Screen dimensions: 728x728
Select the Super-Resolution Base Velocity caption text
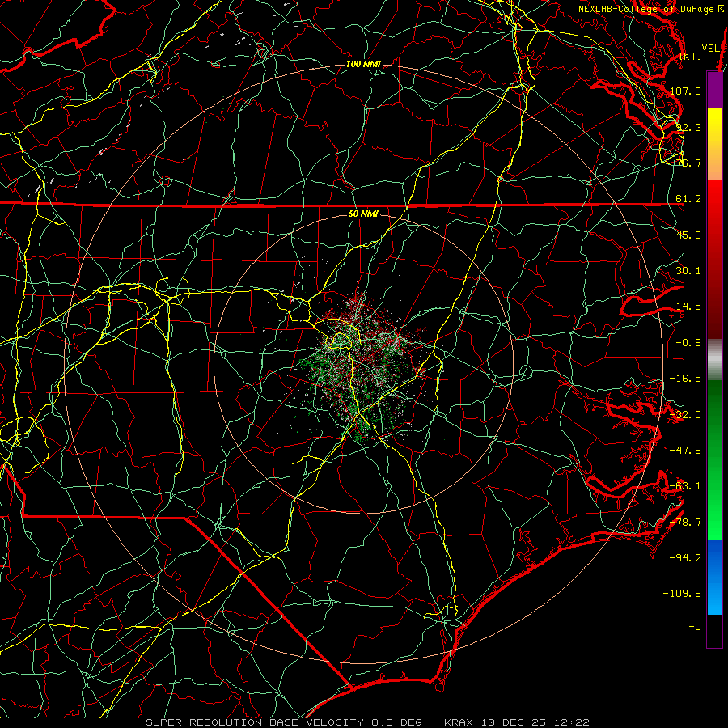[368, 722]
